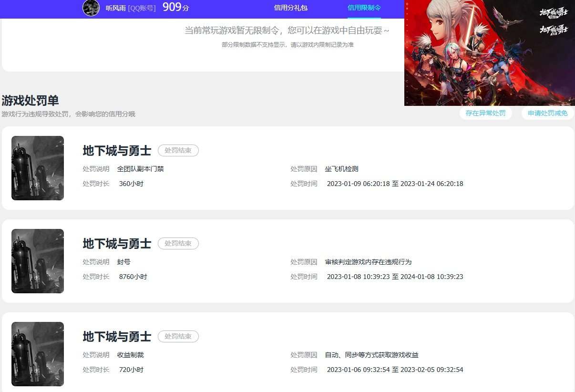Click the penalty description 全团队副本门禁
The width and height of the screenshot is (575, 392).
pos(141,169)
